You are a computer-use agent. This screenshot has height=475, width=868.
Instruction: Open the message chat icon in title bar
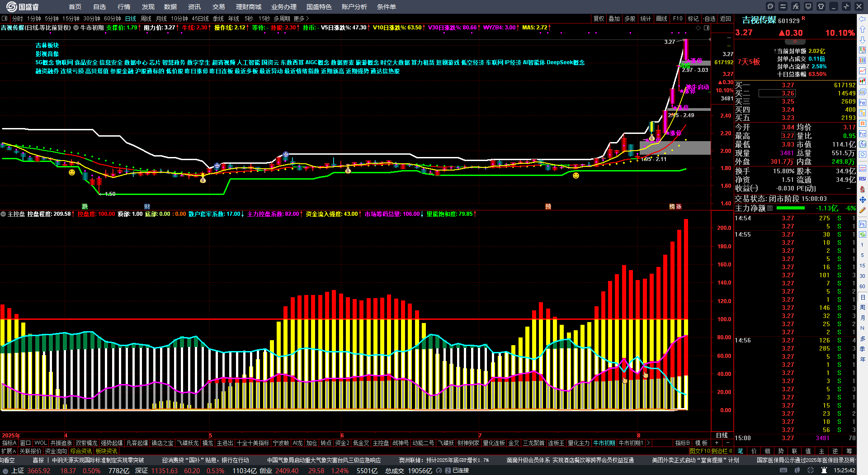pyautogui.click(x=770, y=6)
